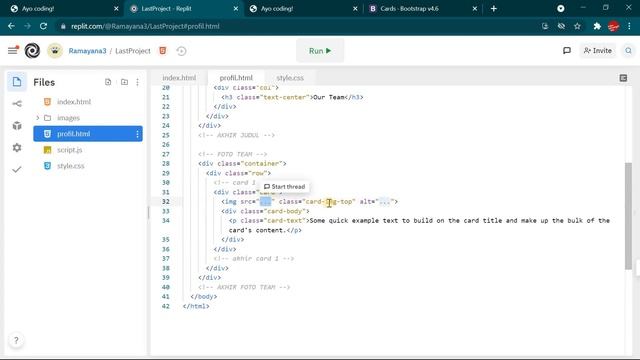This screenshot has width=640, height=360.
Task: Open the hamburger menu in Replit header
Action: pyautogui.click(x=13, y=50)
